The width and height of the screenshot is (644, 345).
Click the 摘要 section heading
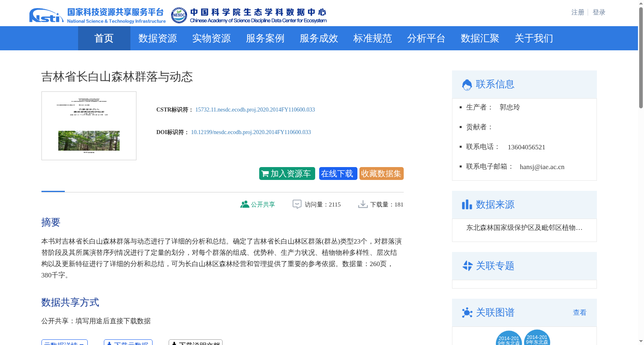(x=51, y=222)
